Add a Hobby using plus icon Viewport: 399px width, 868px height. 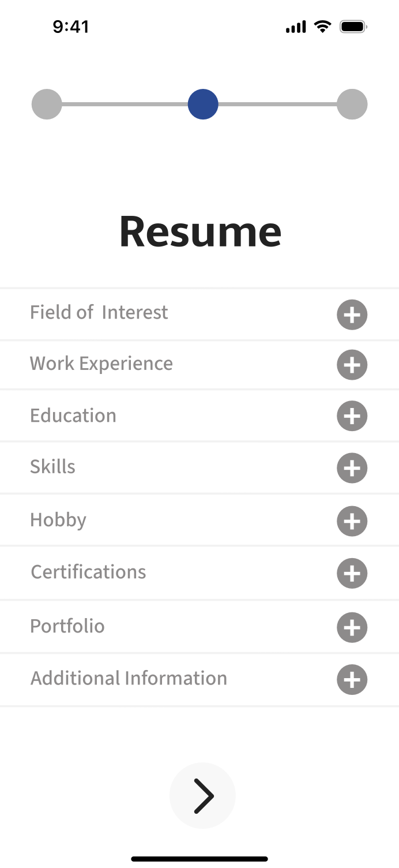352,521
